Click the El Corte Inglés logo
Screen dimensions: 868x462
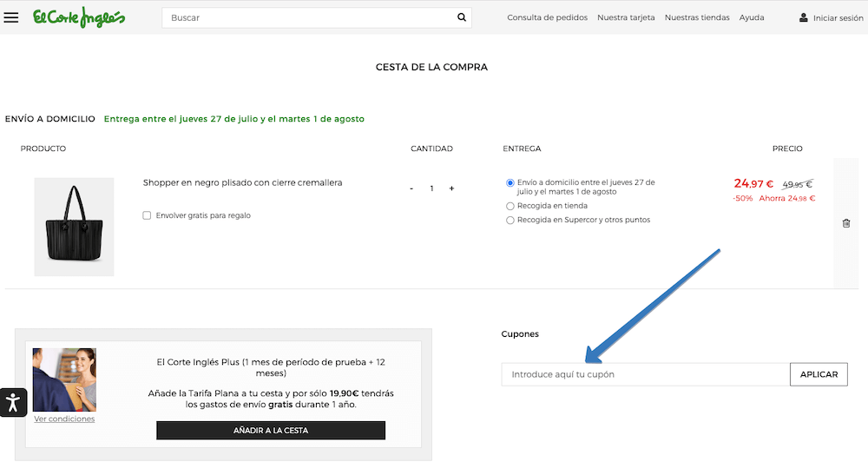point(79,17)
